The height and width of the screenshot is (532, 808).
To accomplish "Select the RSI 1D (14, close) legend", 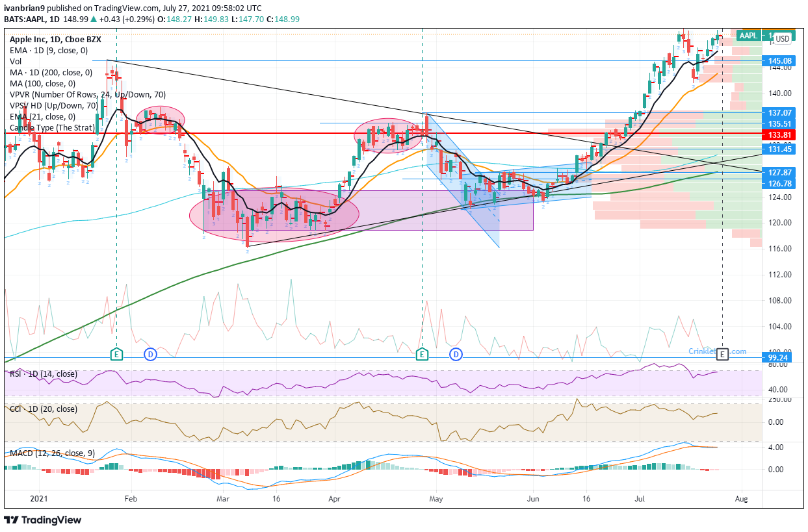I will [x=43, y=374].
